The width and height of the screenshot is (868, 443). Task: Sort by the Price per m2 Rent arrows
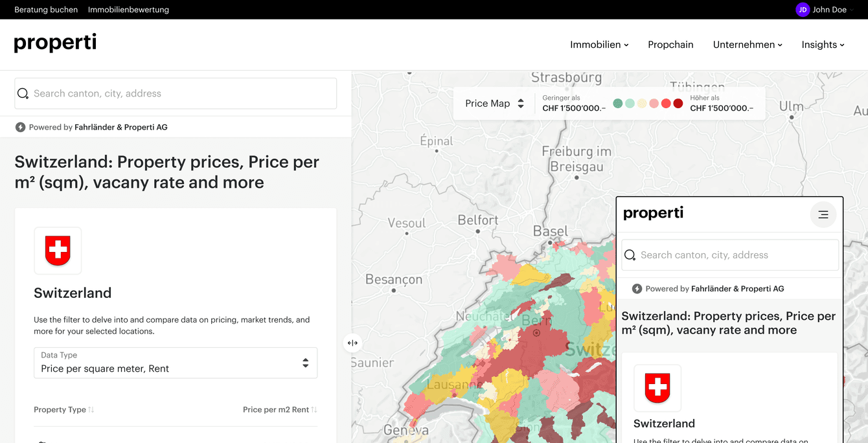(x=314, y=409)
